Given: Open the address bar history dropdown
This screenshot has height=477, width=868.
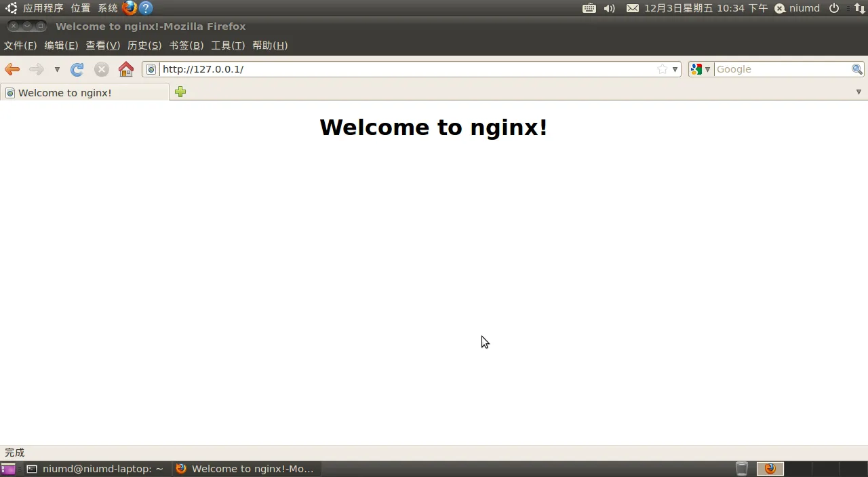Looking at the screenshot, I should [x=675, y=69].
